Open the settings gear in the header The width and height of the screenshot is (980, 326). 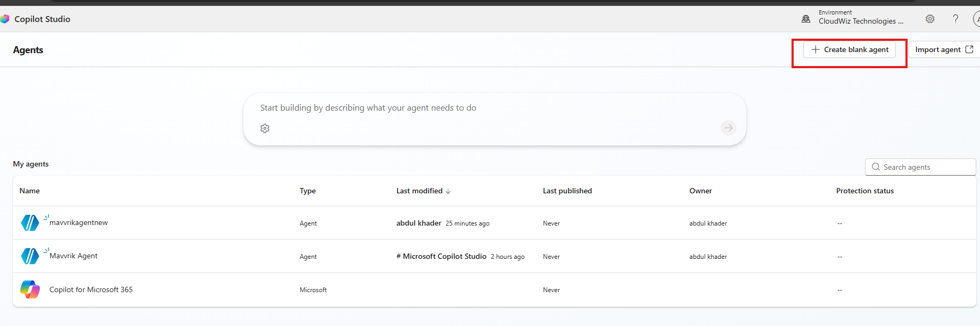pyautogui.click(x=930, y=19)
